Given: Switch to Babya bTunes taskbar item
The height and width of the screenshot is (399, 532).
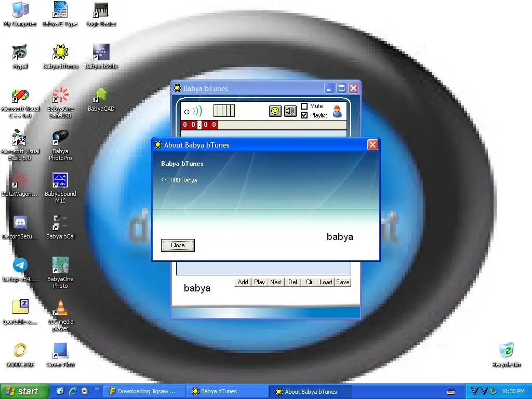Looking at the screenshot, I should pyautogui.click(x=228, y=391).
